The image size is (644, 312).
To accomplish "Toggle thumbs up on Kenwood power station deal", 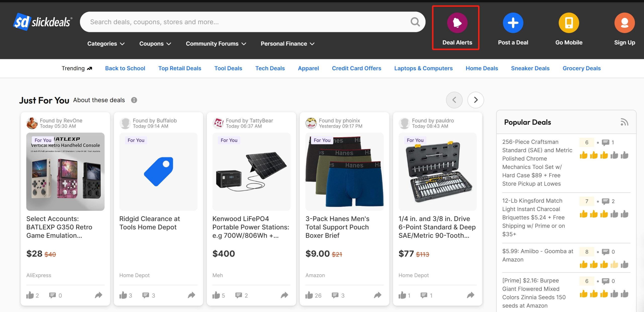I will pyautogui.click(x=216, y=295).
